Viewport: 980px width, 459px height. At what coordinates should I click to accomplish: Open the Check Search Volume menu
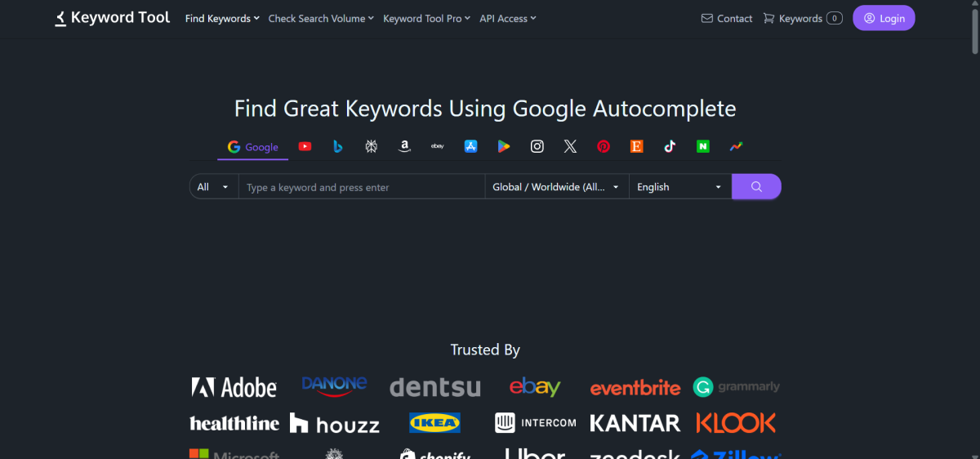[321, 18]
